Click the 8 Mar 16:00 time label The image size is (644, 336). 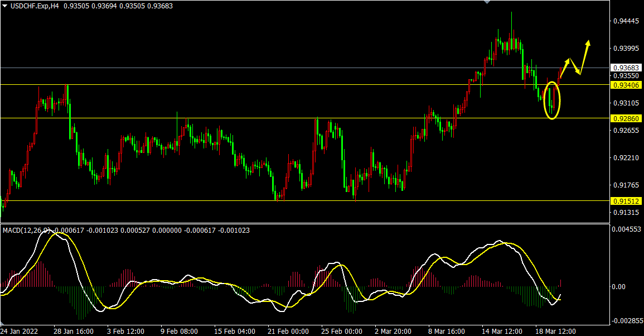[447, 332]
